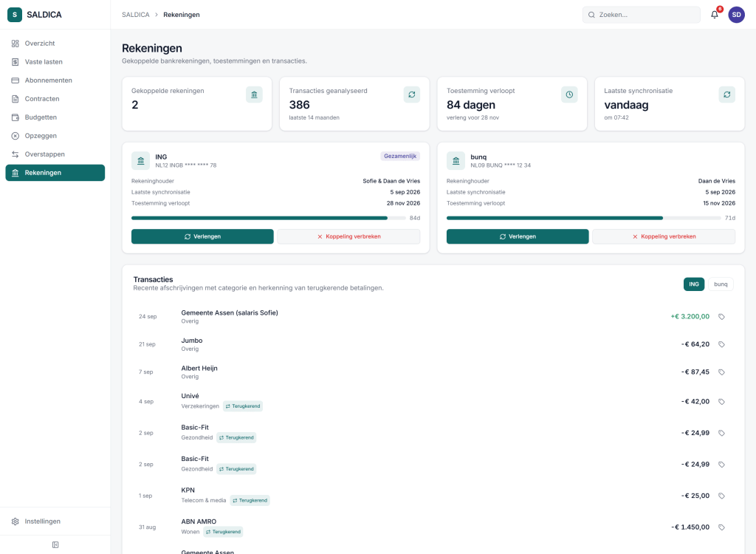
Task: Click the NL09 BUNQ account number
Action: (501, 165)
